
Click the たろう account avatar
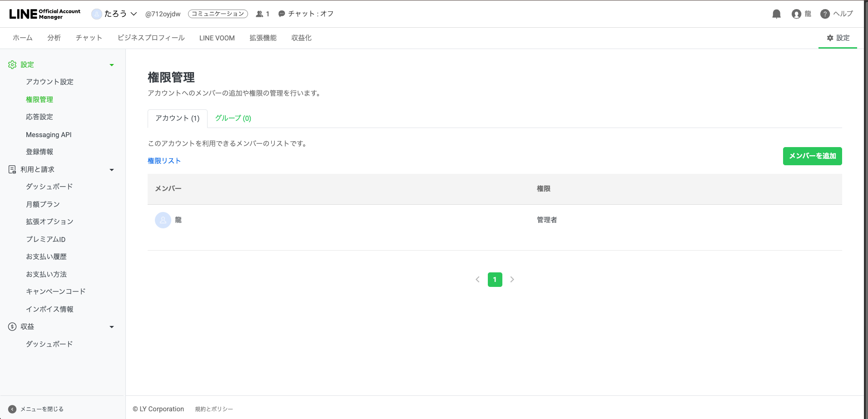coord(96,14)
